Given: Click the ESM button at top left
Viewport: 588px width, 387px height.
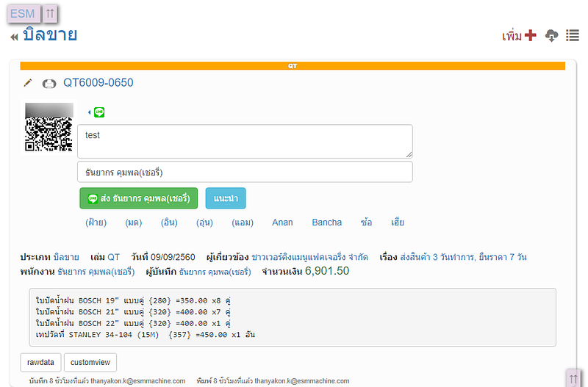Looking at the screenshot, I should click(23, 13).
